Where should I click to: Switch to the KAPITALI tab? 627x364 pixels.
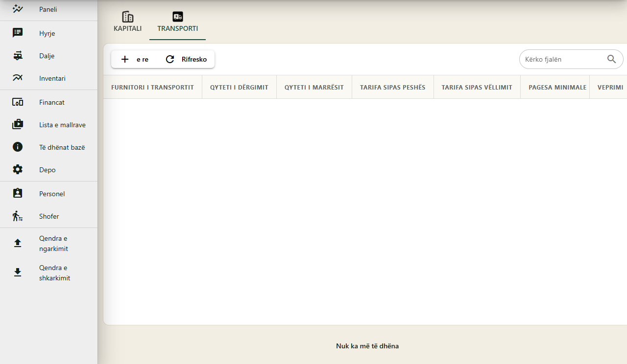(128, 23)
